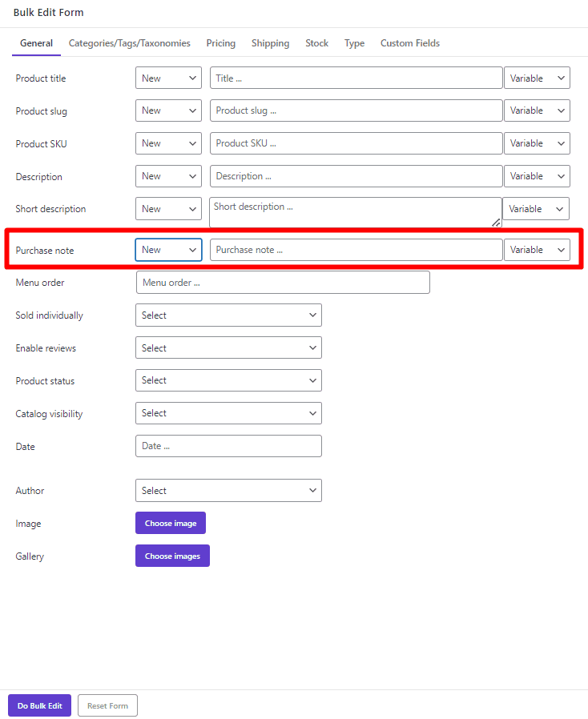This screenshot has height=719, width=588.
Task: Open the Enable reviews select dropdown
Action: 228,347
